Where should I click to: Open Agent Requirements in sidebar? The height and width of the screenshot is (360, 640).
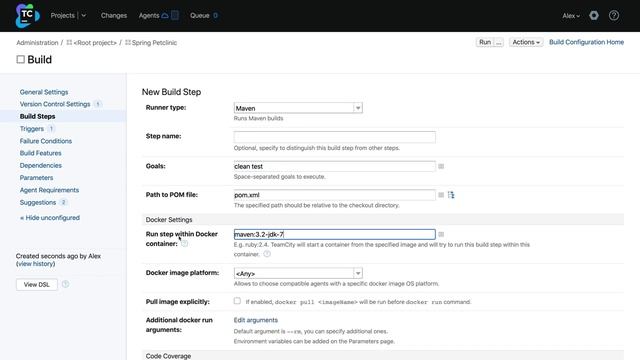[x=49, y=190]
